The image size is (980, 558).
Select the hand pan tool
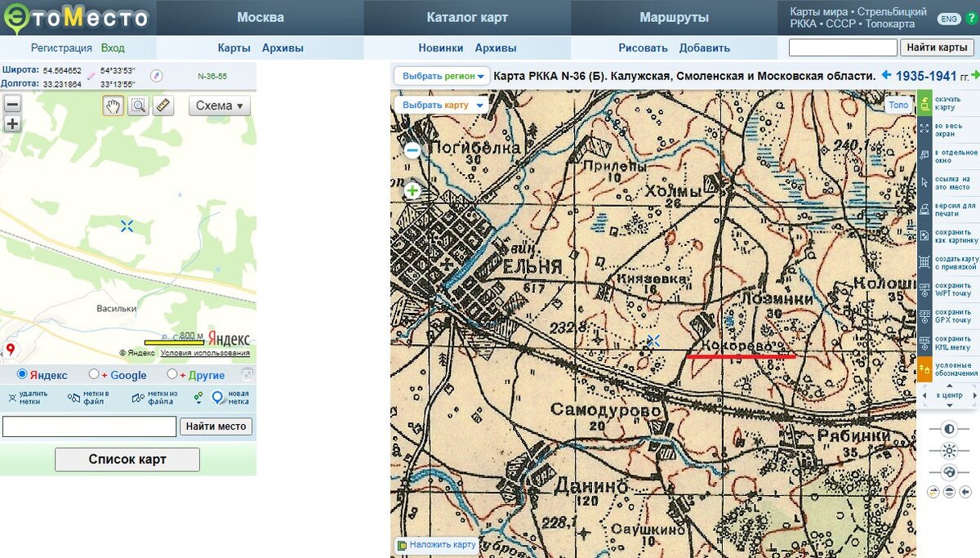pyautogui.click(x=114, y=105)
